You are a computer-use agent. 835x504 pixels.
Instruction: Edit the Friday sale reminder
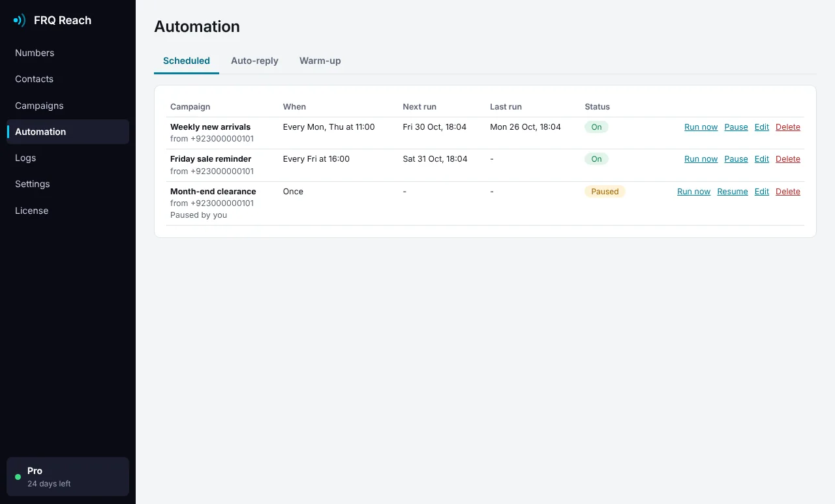click(762, 159)
